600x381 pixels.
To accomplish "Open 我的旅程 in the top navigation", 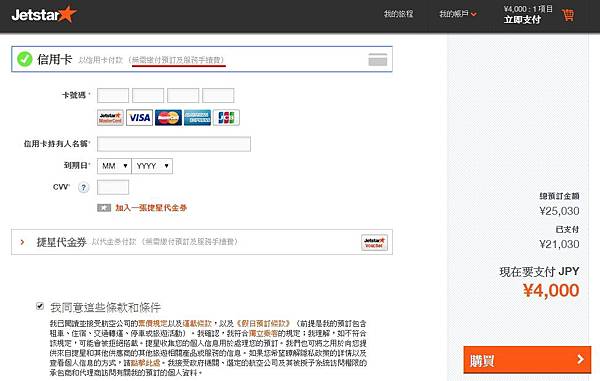I will (398, 14).
